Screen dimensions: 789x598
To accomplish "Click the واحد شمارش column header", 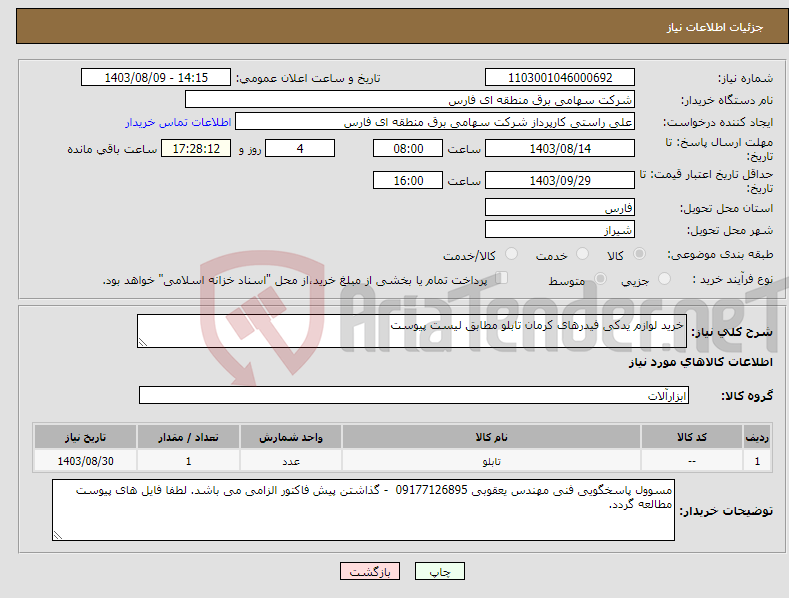I will pyautogui.click(x=291, y=437).
